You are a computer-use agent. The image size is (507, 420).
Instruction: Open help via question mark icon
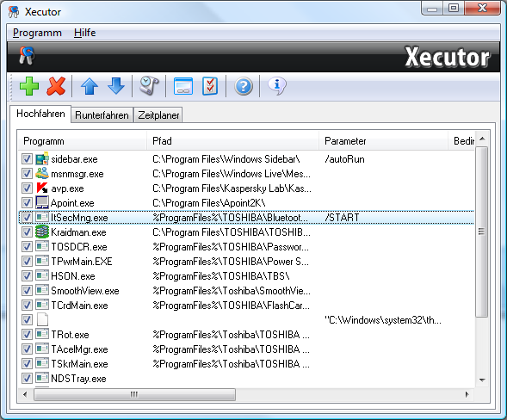(x=244, y=86)
